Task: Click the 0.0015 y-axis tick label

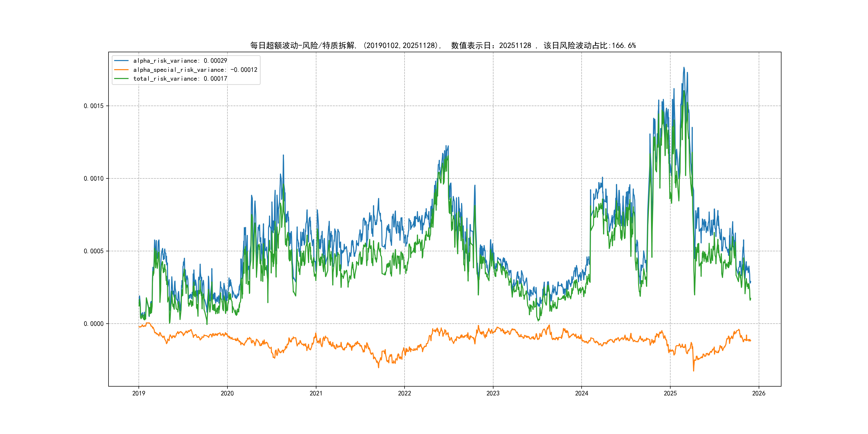Action: tap(94, 106)
